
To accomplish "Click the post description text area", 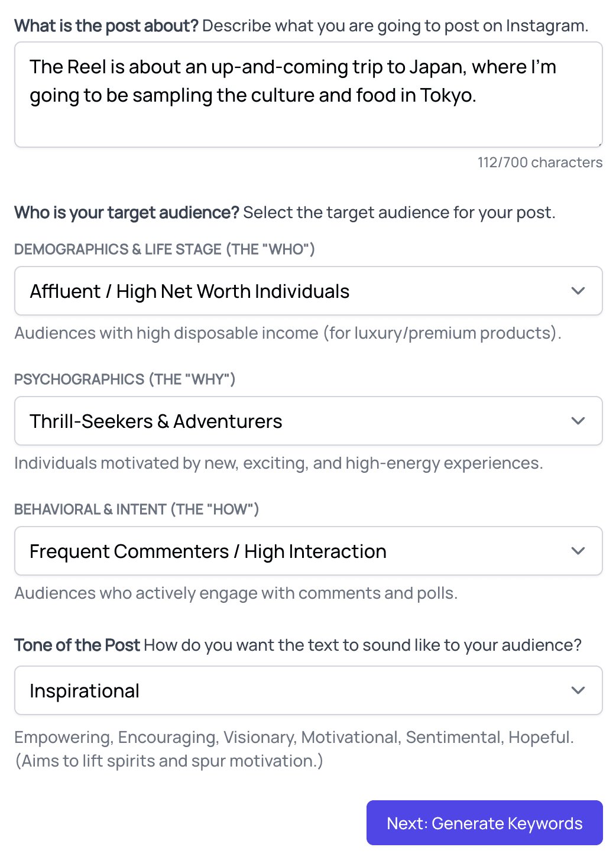I will click(x=307, y=95).
